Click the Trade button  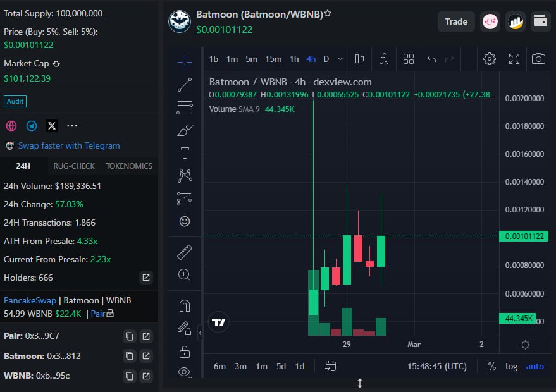tap(456, 21)
